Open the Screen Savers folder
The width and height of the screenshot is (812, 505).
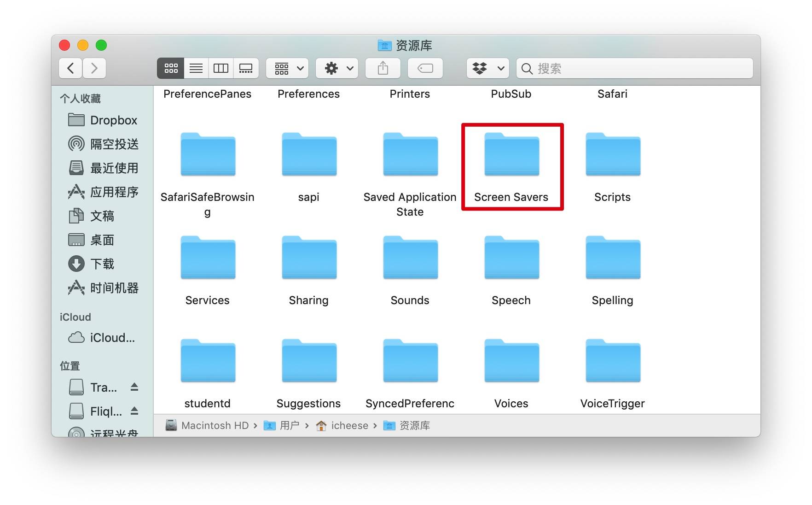pyautogui.click(x=511, y=155)
